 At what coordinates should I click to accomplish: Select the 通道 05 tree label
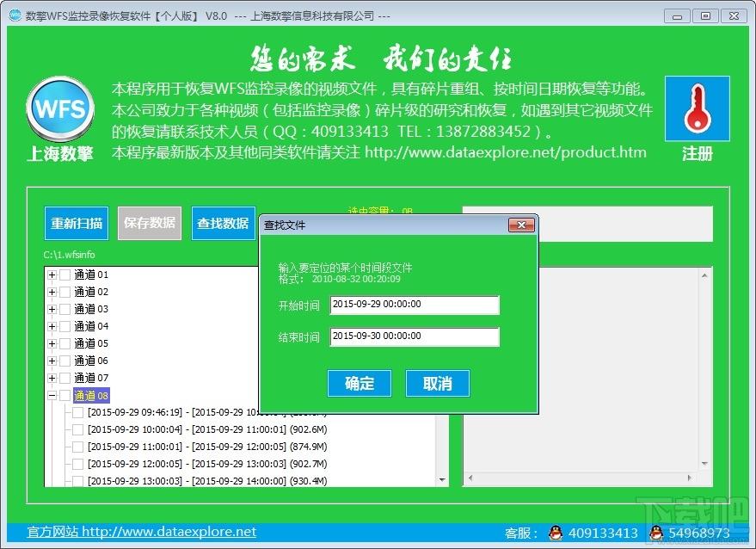click(x=91, y=343)
